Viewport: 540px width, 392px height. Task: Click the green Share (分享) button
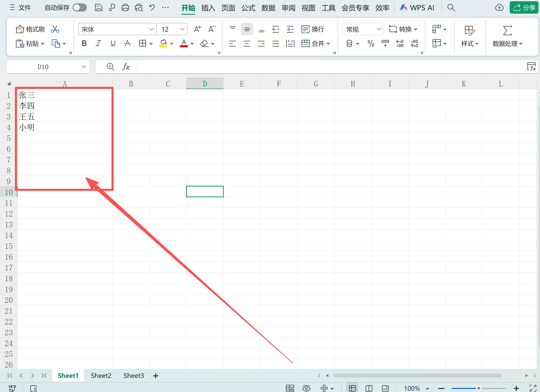(524, 8)
